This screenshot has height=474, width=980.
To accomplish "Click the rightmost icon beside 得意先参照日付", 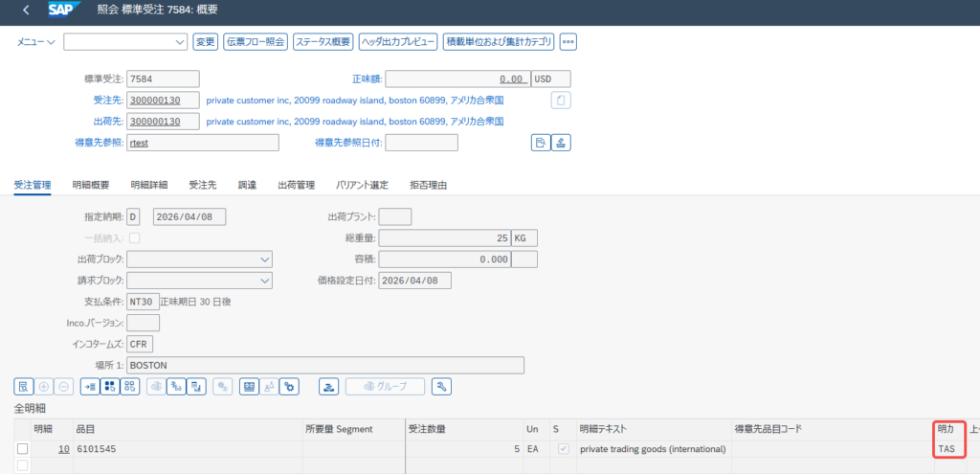I will click(561, 143).
